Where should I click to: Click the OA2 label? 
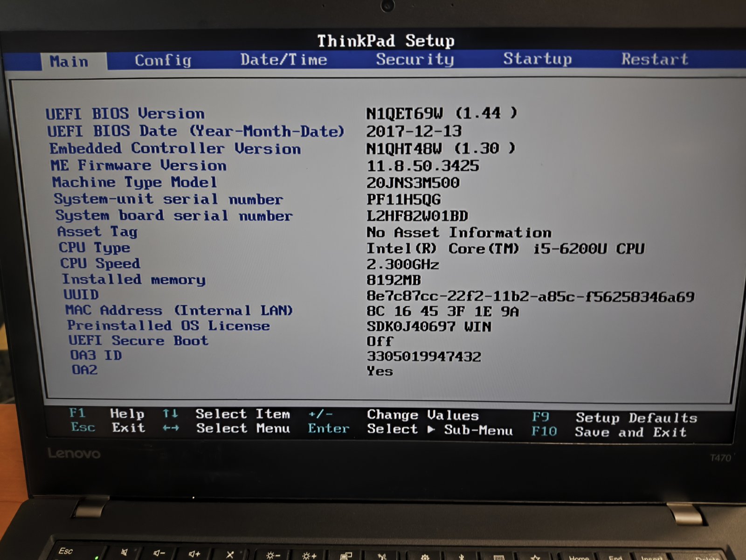point(84,370)
